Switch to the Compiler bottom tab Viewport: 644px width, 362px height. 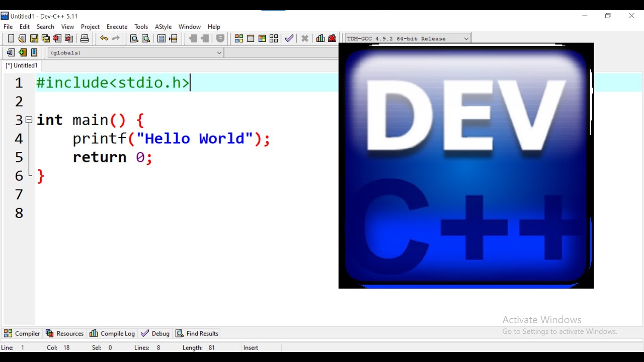tap(22, 333)
